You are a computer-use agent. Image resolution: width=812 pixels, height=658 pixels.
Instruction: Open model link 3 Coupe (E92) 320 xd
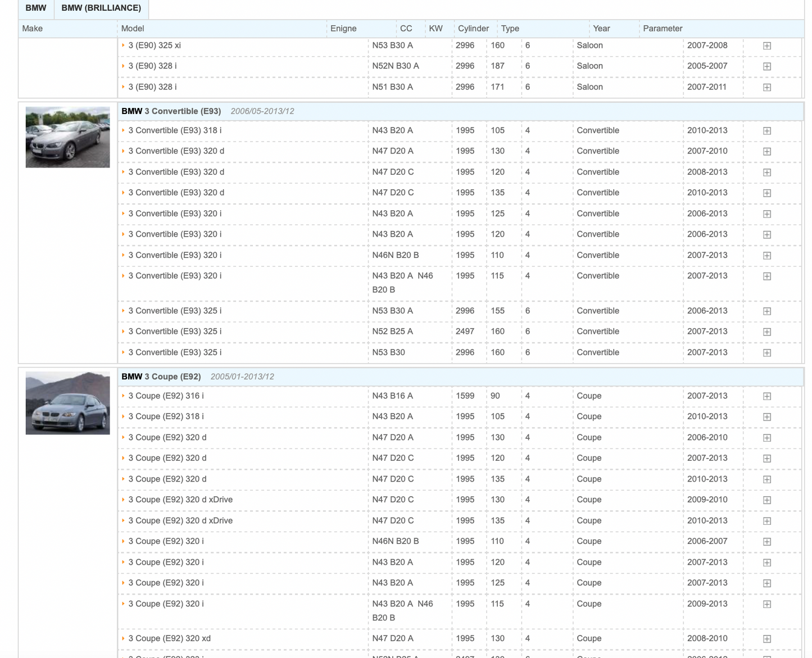point(169,639)
